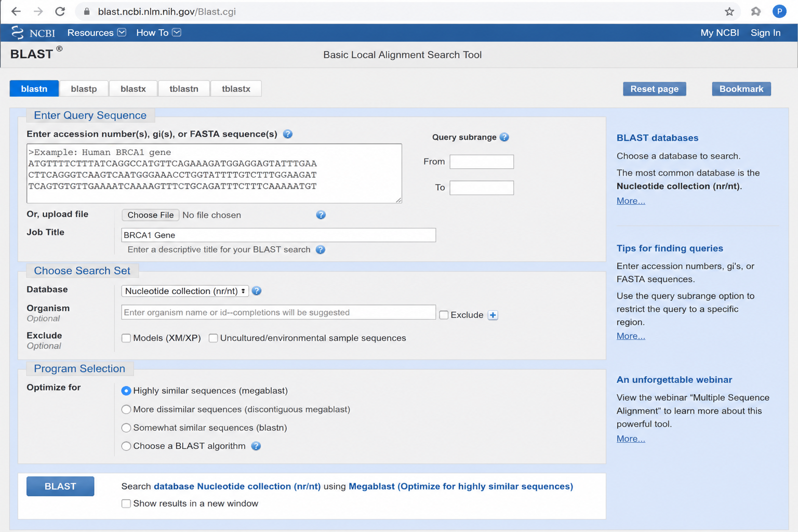
Task: Switch to the blastn tab
Action: (34, 89)
